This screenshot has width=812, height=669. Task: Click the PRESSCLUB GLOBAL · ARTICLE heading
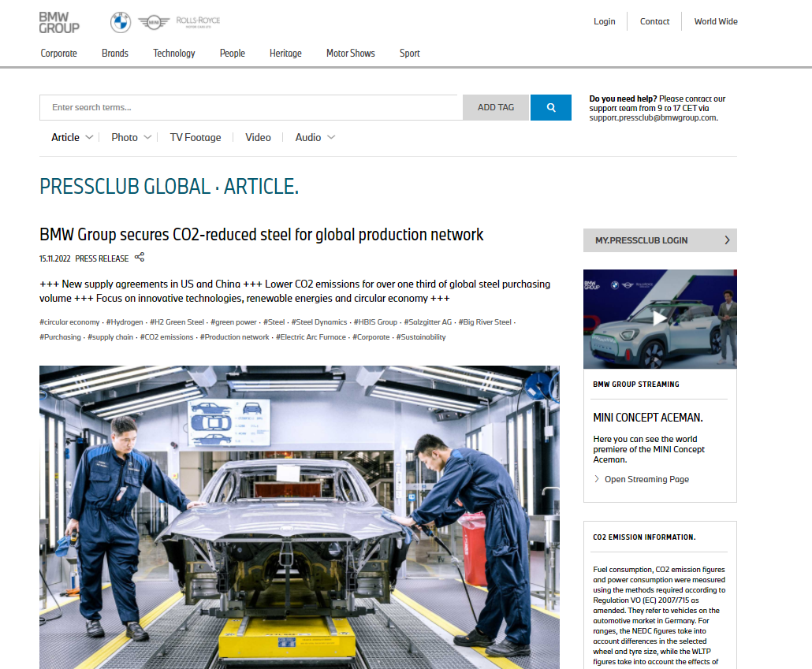169,187
